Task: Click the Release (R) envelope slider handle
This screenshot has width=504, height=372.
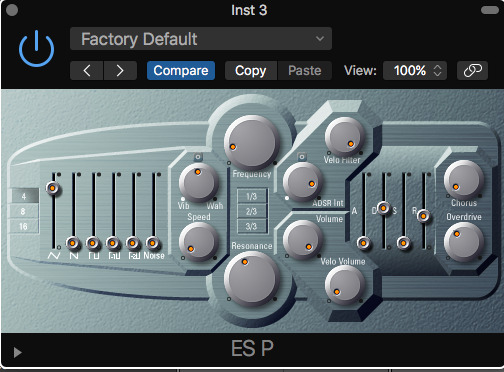Action: [423, 216]
